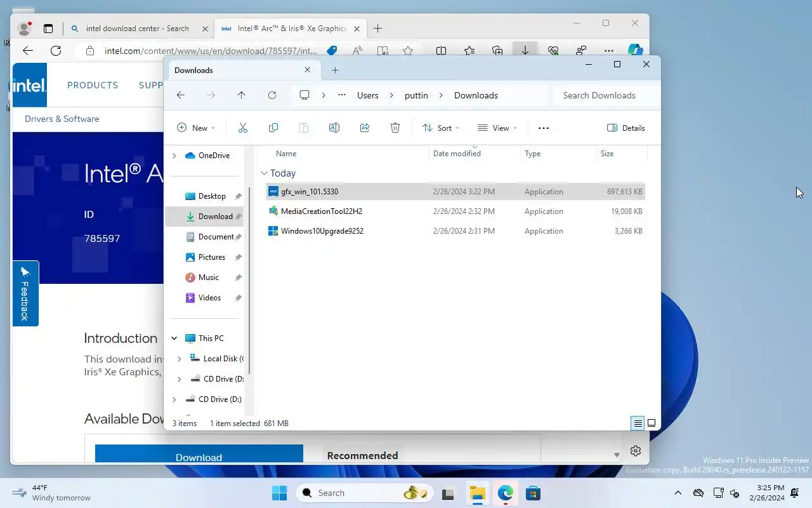Click the Delete trash icon in File Explorer
Image resolution: width=812 pixels, height=508 pixels.
(395, 128)
